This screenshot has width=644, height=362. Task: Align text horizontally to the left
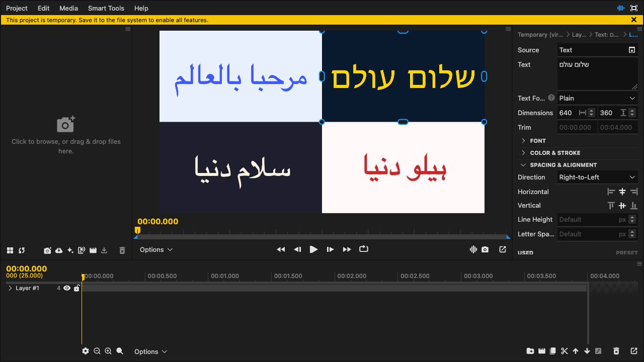pos(611,191)
